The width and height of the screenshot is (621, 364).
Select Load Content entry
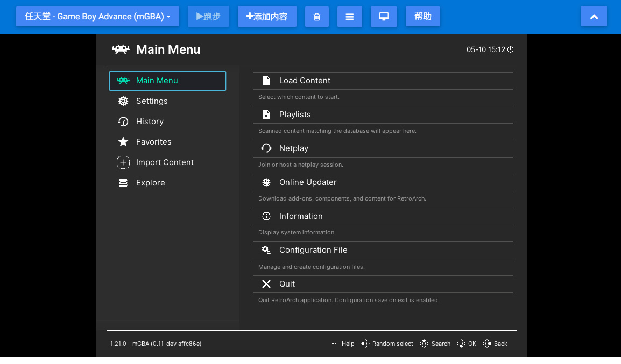[383, 81]
